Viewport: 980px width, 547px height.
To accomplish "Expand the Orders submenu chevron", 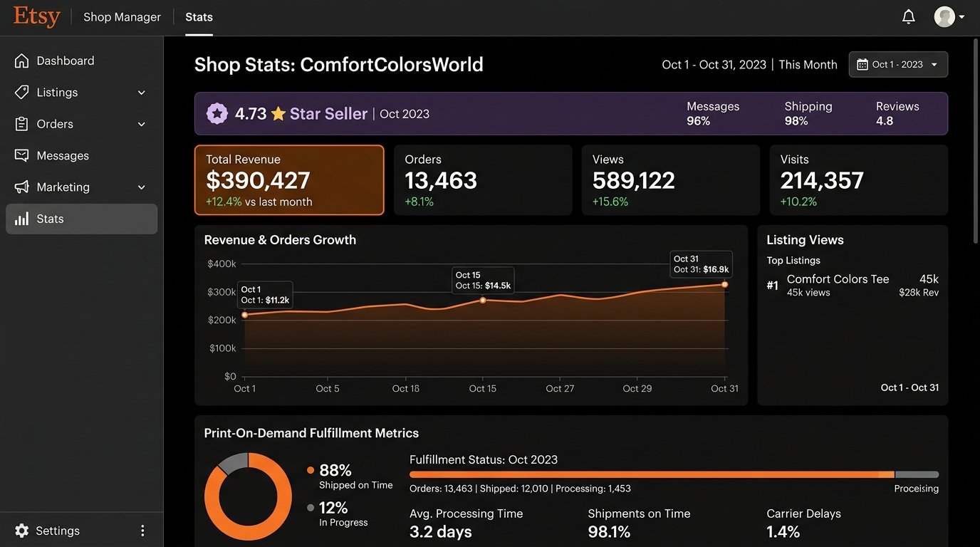I will click(x=141, y=124).
